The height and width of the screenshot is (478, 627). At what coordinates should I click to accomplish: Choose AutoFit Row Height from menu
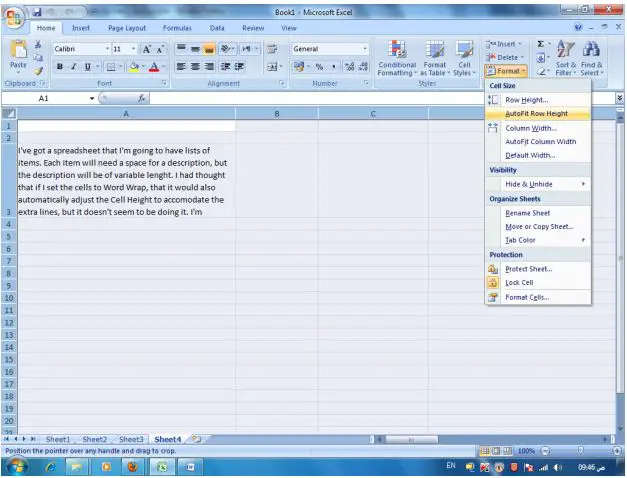click(x=536, y=114)
